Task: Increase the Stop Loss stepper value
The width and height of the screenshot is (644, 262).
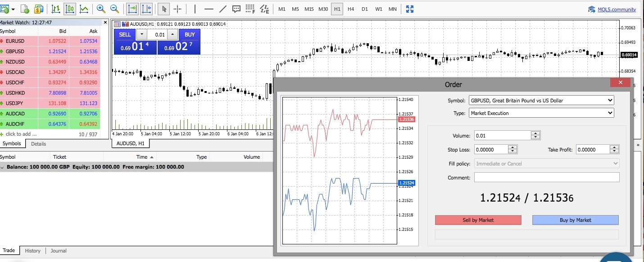Action: tap(512, 147)
